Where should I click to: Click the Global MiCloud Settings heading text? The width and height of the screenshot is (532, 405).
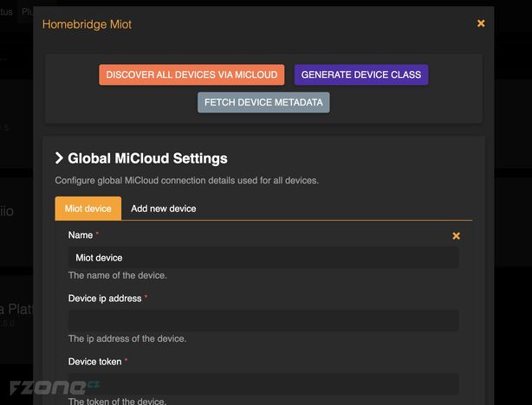(147, 158)
